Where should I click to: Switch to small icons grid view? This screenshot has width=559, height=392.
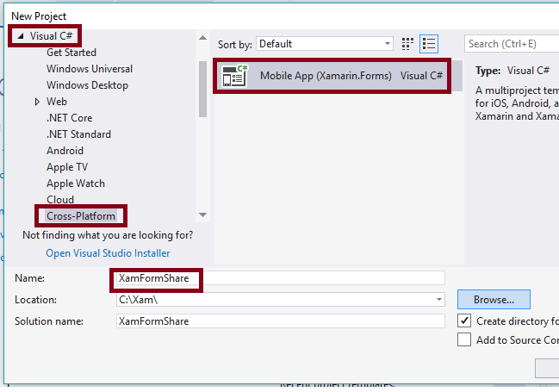(407, 44)
